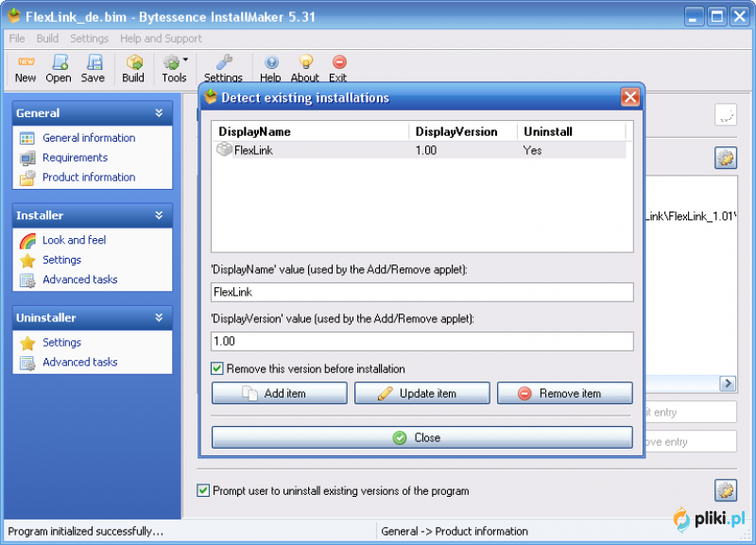The height and width of the screenshot is (545, 756).
Task: Click the Product information folder icon
Action: point(27,178)
